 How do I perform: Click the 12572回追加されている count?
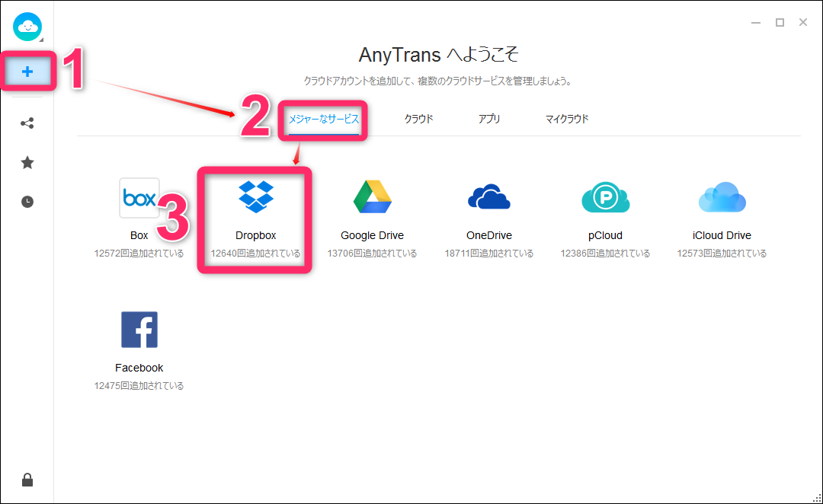(139, 254)
